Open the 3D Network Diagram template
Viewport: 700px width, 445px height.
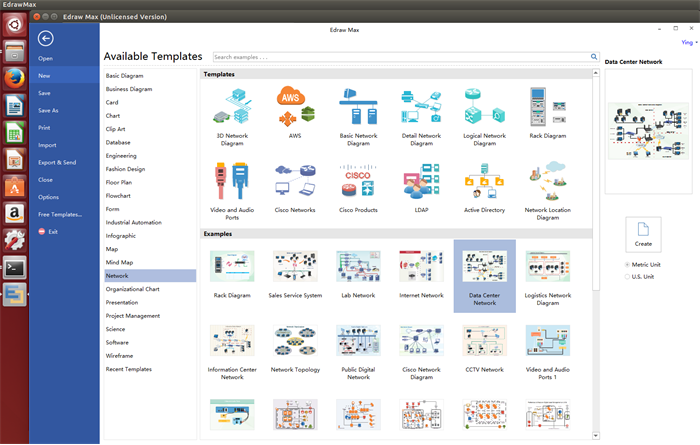click(232, 116)
